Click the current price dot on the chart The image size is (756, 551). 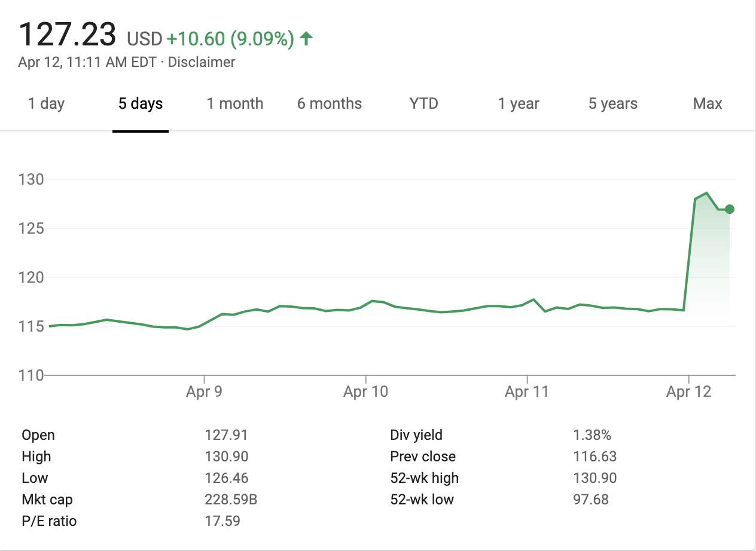pyautogui.click(x=729, y=209)
